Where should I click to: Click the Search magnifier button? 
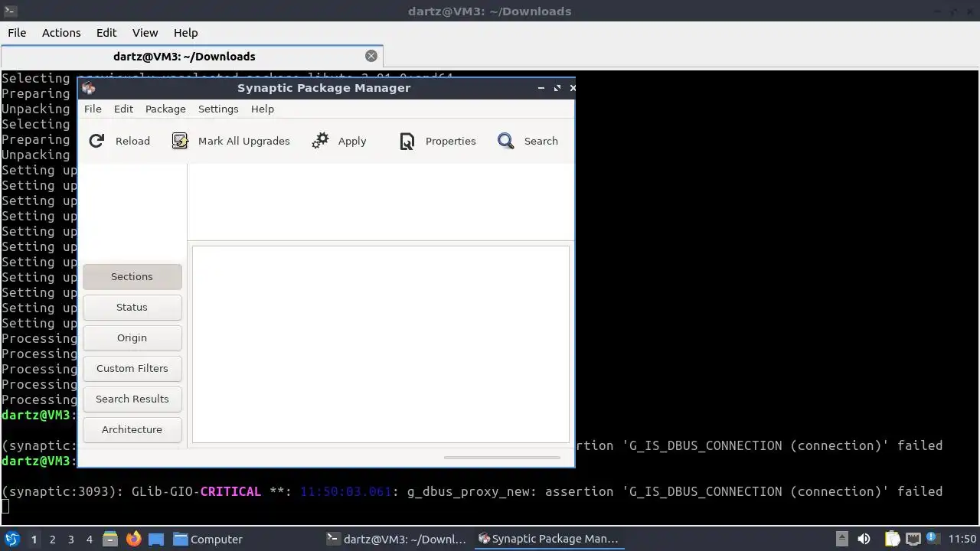click(x=528, y=141)
